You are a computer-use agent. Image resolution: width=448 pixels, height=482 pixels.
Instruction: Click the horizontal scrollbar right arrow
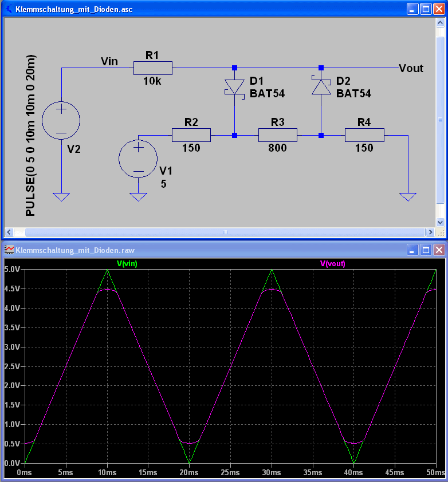430,232
